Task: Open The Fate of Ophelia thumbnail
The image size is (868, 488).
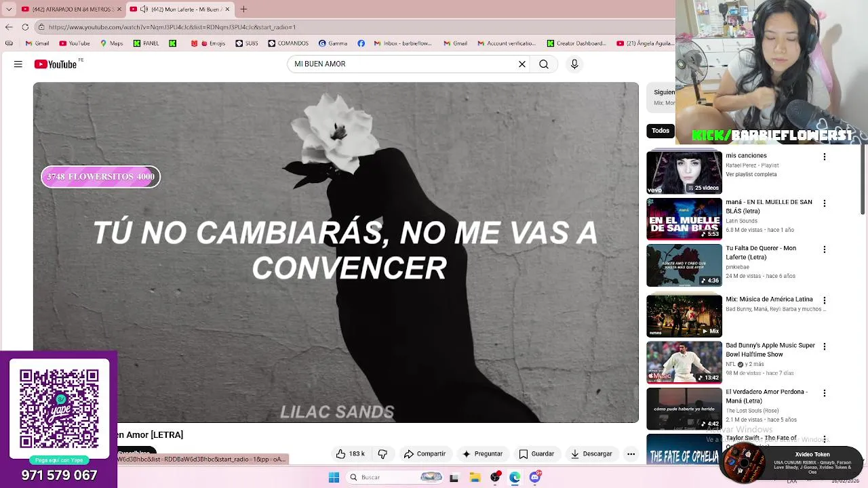Action: click(683, 449)
